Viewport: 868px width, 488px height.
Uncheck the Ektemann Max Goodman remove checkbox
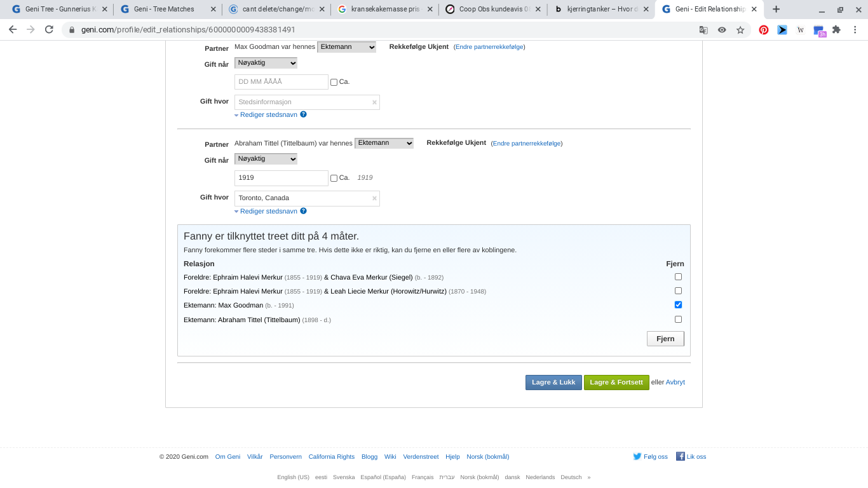[678, 305]
